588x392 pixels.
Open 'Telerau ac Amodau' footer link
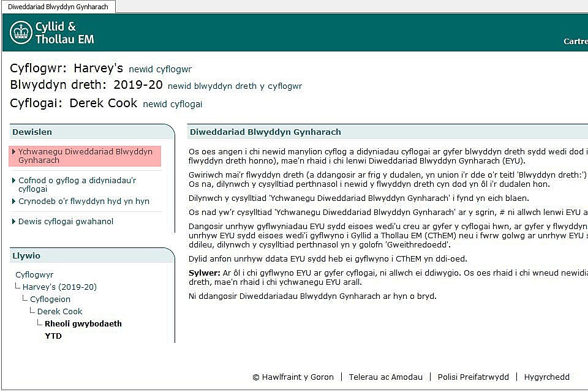click(x=385, y=377)
